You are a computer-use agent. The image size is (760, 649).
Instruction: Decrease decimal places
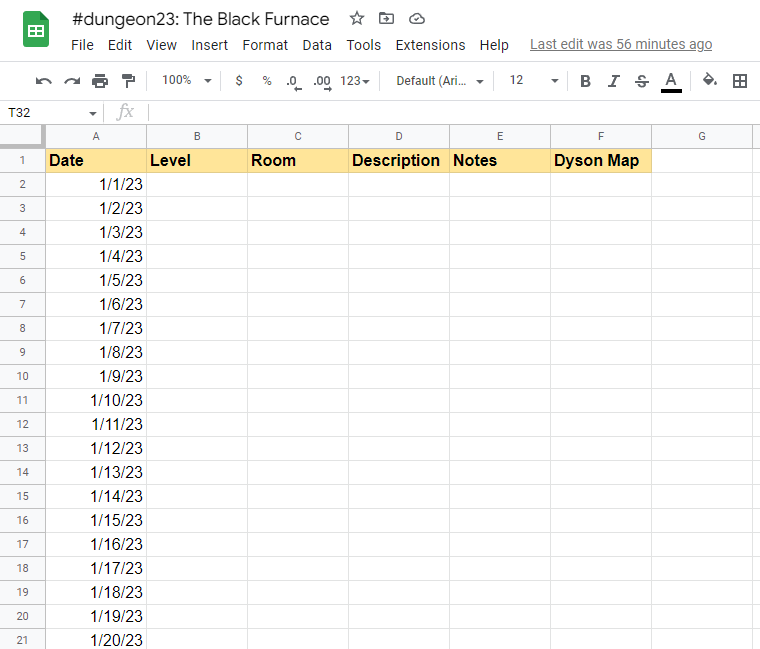(294, 81)
